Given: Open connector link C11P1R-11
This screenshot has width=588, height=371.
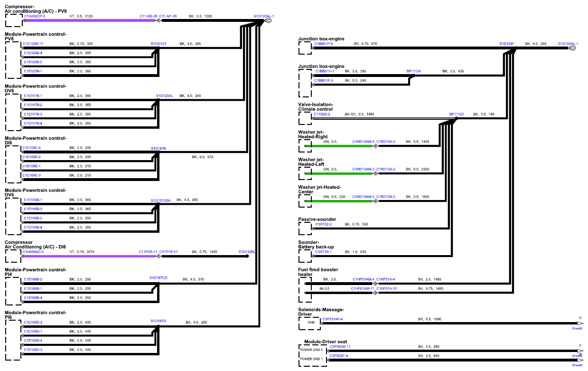Looking at the screenshot, I should [168, 252].
